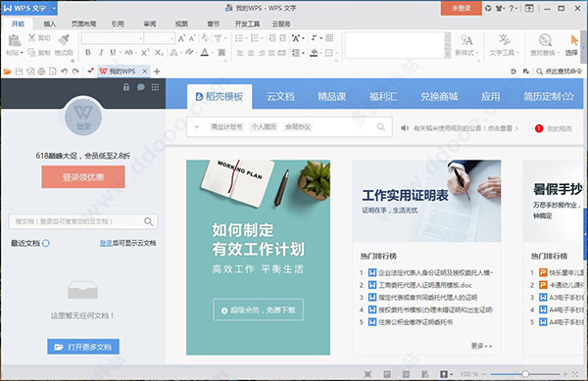Image resolution: width=588 pixels, height=381 pixels.
Task: Open the Text Tools (文字工具) dropdown
Action: (504, 45)
